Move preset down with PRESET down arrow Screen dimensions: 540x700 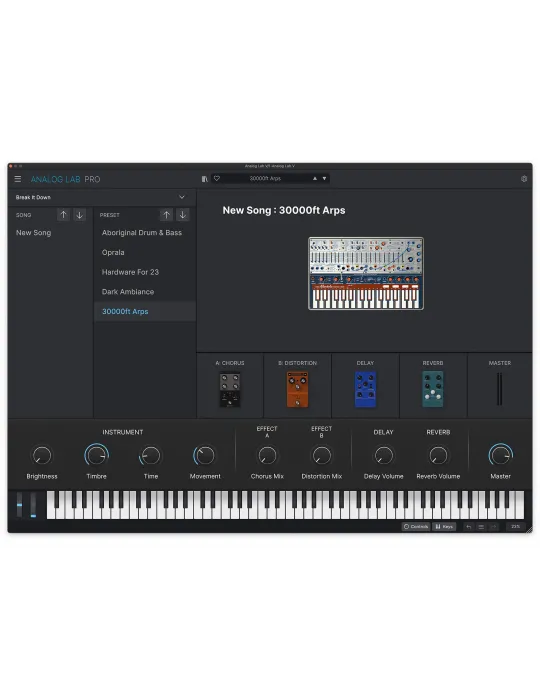(x=183, y=215)
